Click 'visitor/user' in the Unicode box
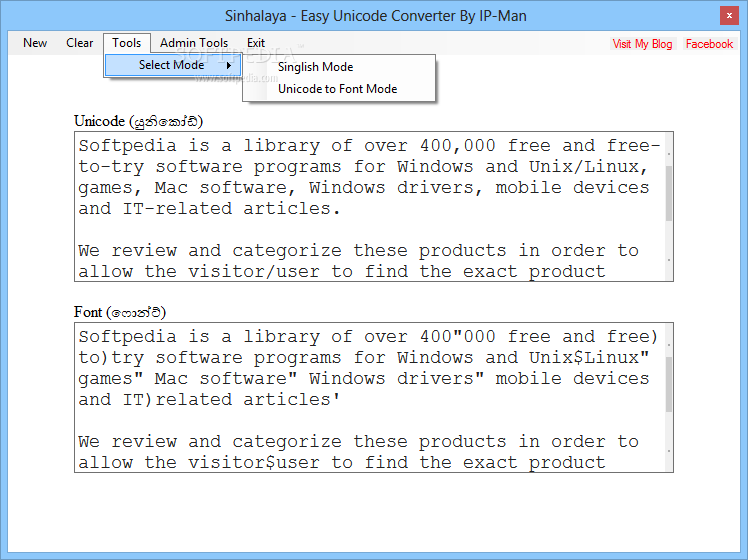748x560 pixels. click(254, 272)
